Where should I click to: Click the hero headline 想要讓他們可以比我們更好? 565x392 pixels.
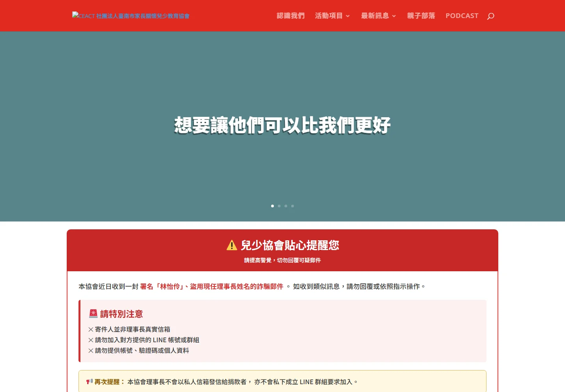[282, 125]
